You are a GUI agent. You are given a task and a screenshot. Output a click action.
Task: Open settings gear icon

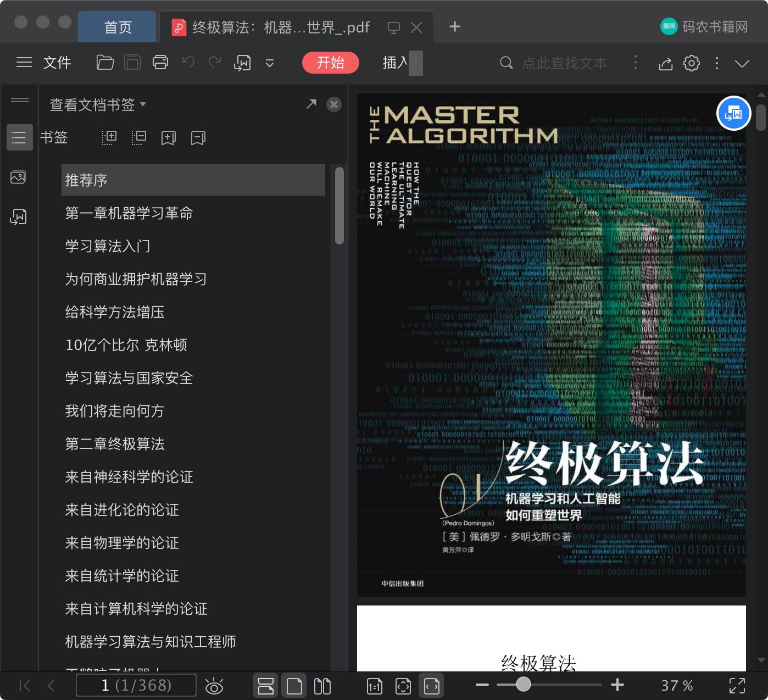(x=692, y=63)
